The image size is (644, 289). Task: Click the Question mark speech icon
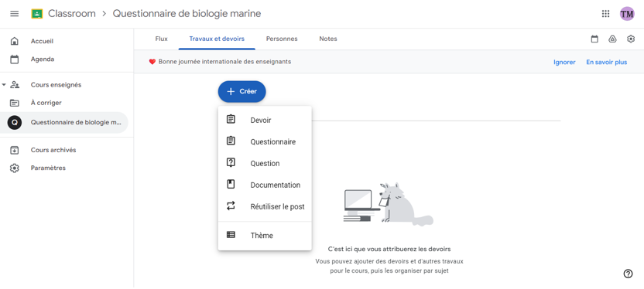(231, 162)
